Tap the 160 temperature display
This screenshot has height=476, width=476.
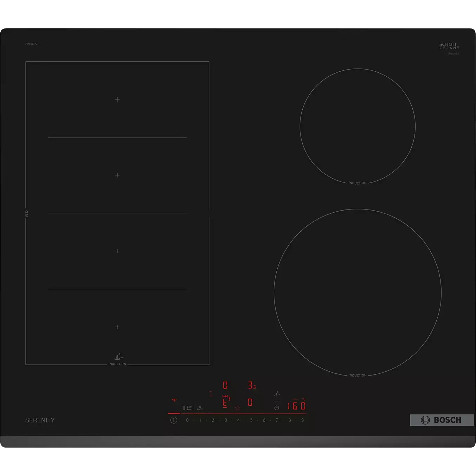(x=297, y=406)
